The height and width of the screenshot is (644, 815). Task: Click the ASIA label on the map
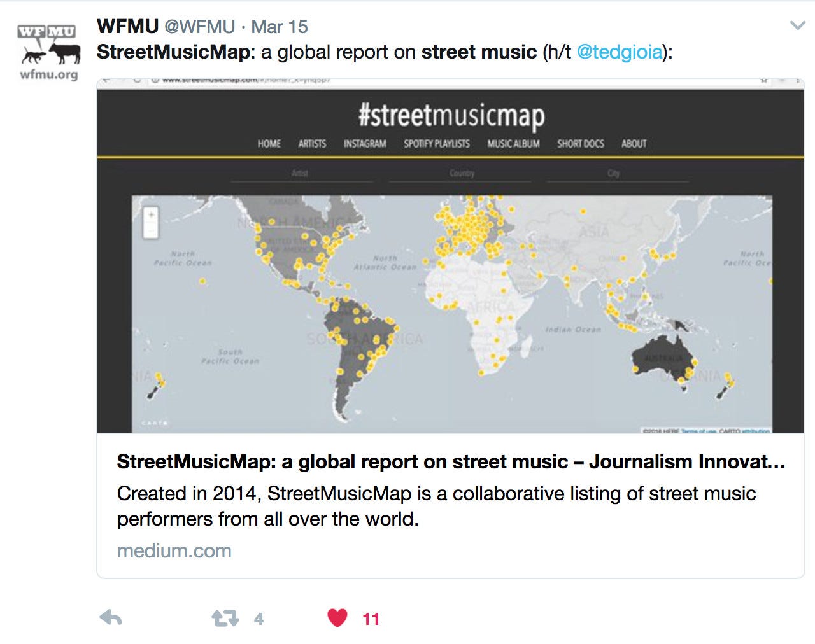593,232
